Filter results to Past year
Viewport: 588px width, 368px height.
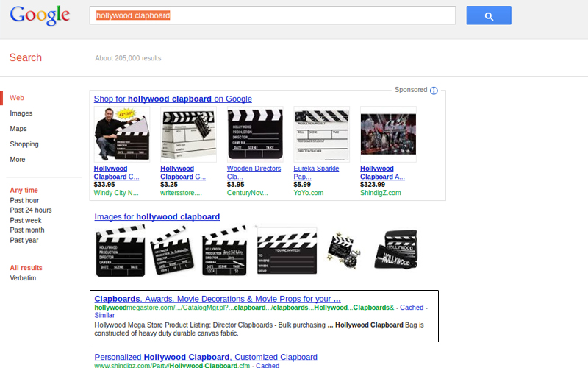24,240
